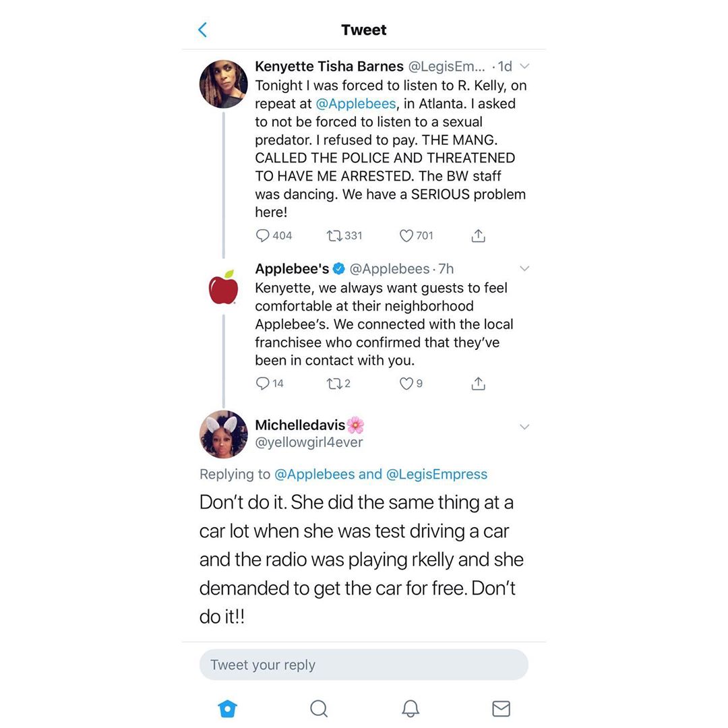Share the Applebee's reply tweet

[478, 384]
